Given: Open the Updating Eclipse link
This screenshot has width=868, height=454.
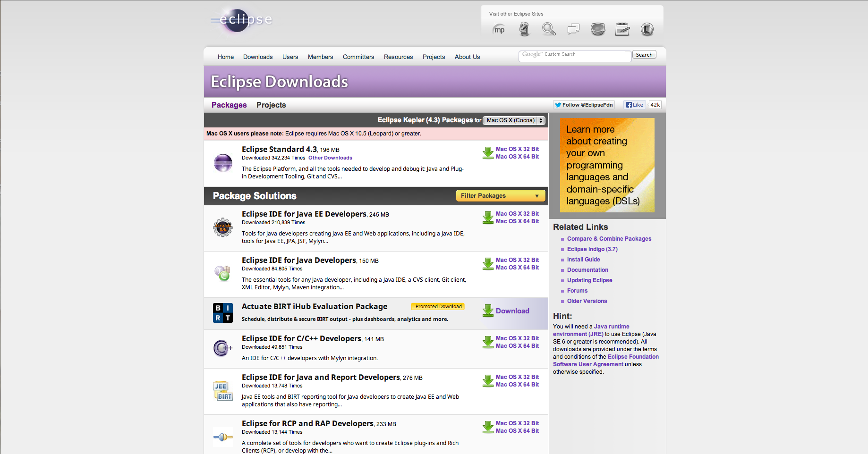Looking at the screenshot, I should click(x=589, y=280).
